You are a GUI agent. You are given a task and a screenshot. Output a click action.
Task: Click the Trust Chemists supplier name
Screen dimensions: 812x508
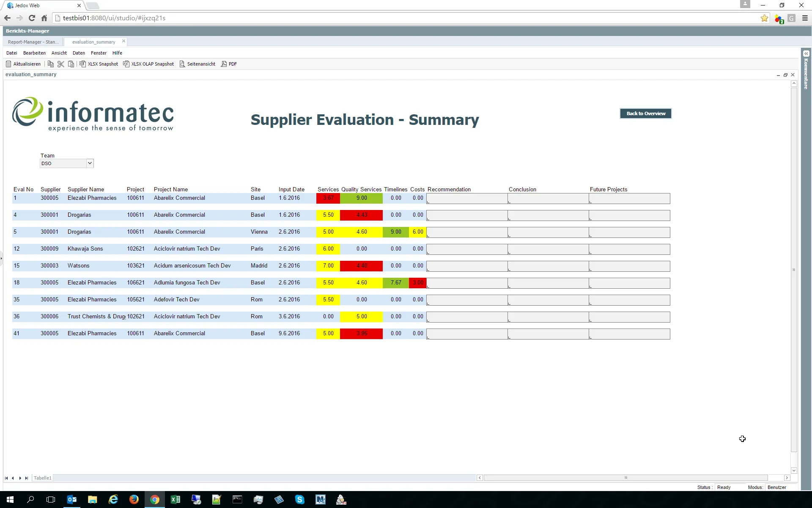96,317
